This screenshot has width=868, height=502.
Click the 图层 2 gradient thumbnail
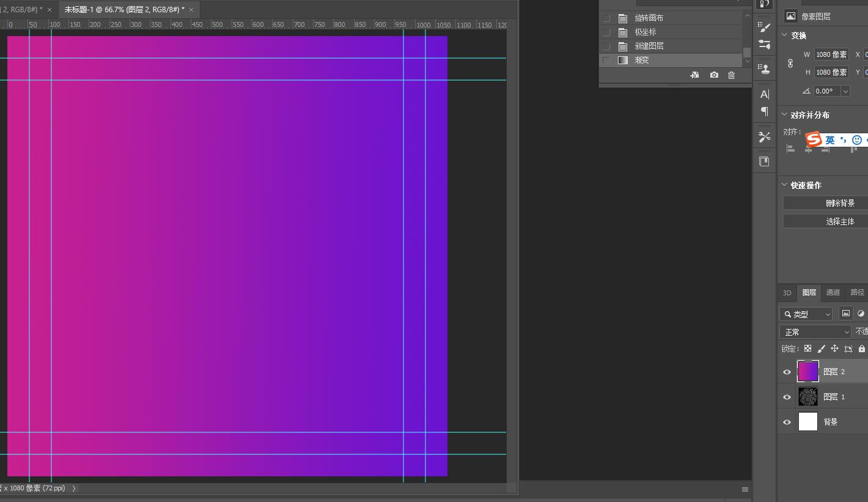(808, 371)
